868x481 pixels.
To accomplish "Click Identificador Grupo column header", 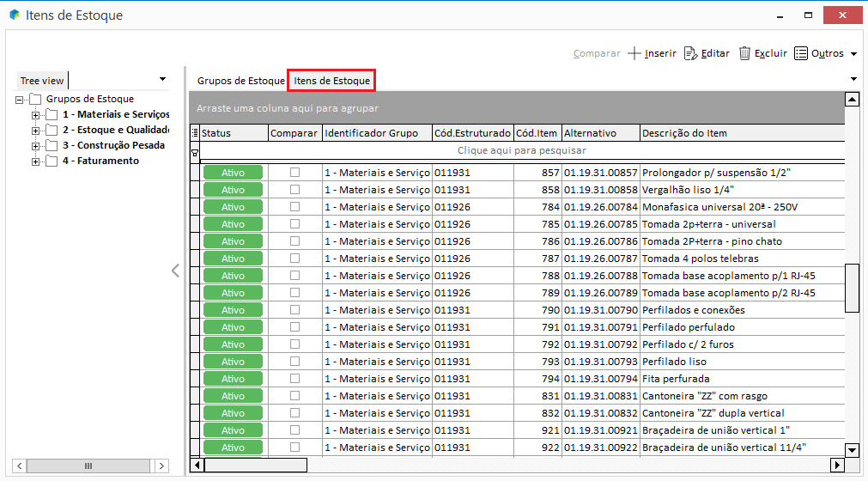I will pos(377,133).
